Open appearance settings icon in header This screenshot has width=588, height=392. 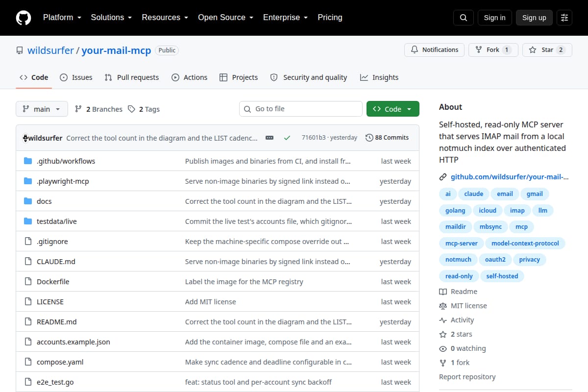[x=564, y=18]
